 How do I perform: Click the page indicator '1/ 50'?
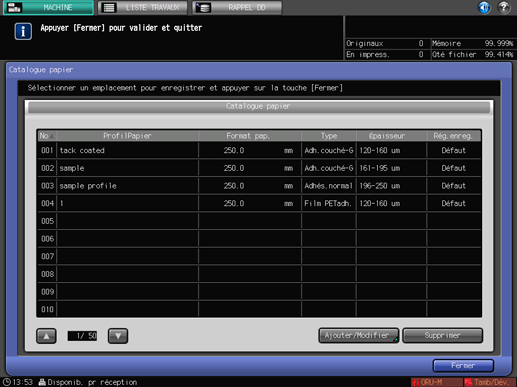click(82, 336)
